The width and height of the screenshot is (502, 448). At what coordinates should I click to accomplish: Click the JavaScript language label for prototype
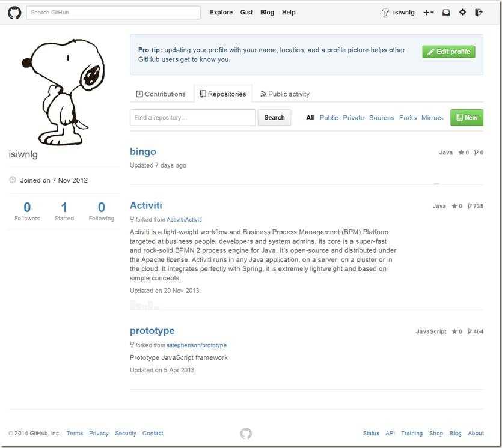431,331
